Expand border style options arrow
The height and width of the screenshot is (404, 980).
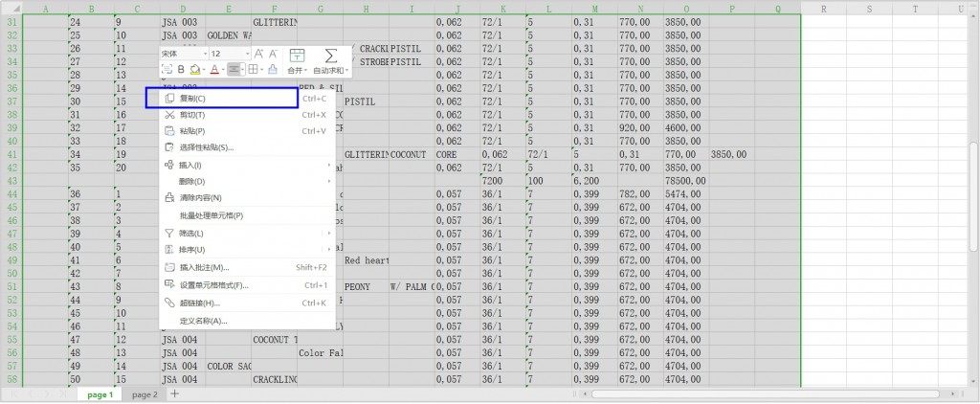[261, 70]
